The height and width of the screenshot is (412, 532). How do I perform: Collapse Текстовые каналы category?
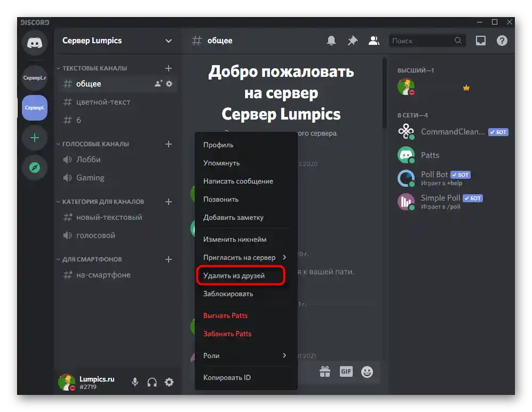tap(92, 68)
